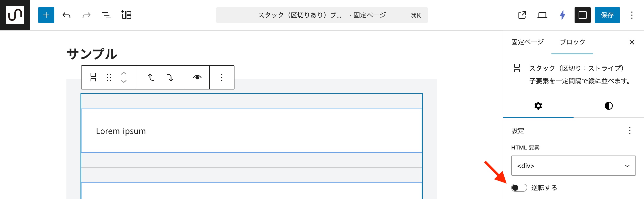
Task: Open the page in a new tab
Action: tap(522, 15)
